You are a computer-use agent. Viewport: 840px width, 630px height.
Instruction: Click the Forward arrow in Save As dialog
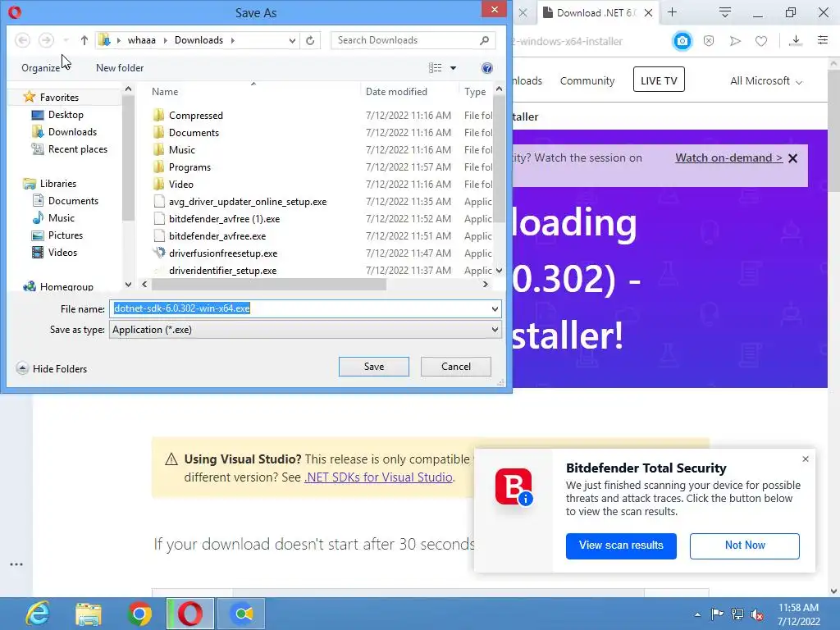(x=47, y=40)
